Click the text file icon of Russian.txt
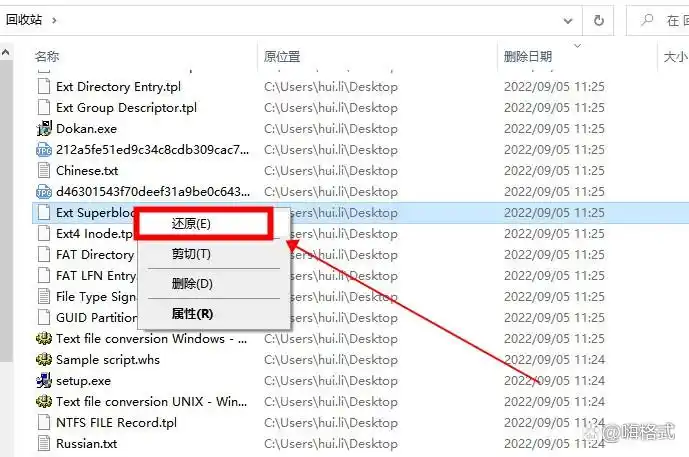Screen dimensions: 689x457 [x=44, y=444]
